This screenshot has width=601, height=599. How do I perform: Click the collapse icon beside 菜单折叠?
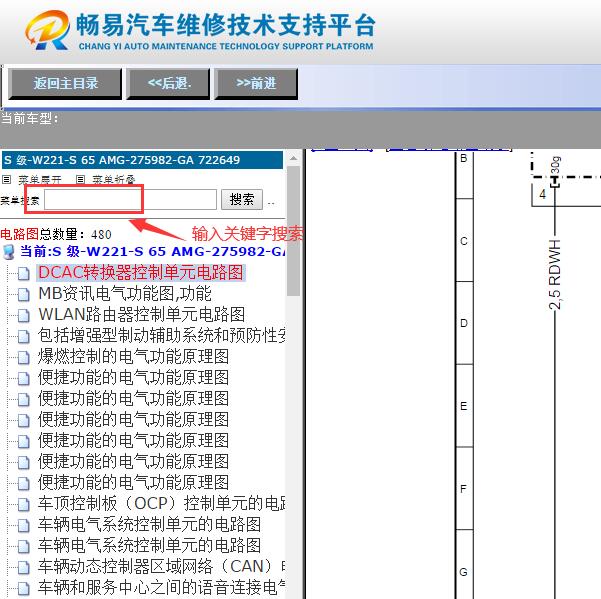[80, 179]
